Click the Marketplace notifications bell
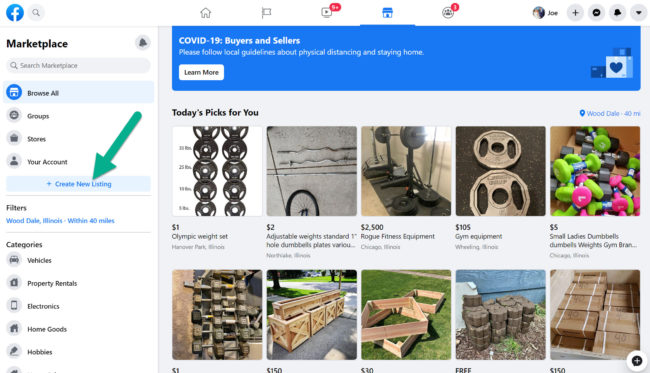 click(x=143, y=43)
